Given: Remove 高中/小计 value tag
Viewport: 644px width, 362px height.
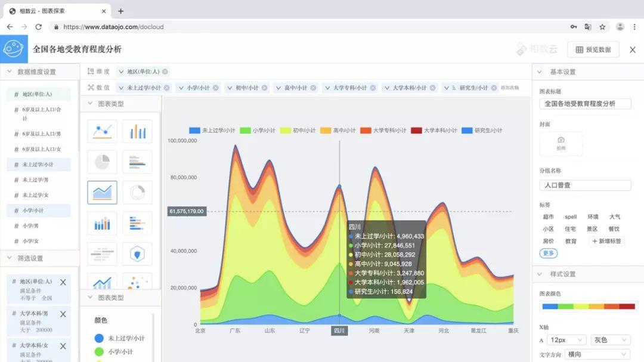Looking at the screenshot, I should point(314,88).
